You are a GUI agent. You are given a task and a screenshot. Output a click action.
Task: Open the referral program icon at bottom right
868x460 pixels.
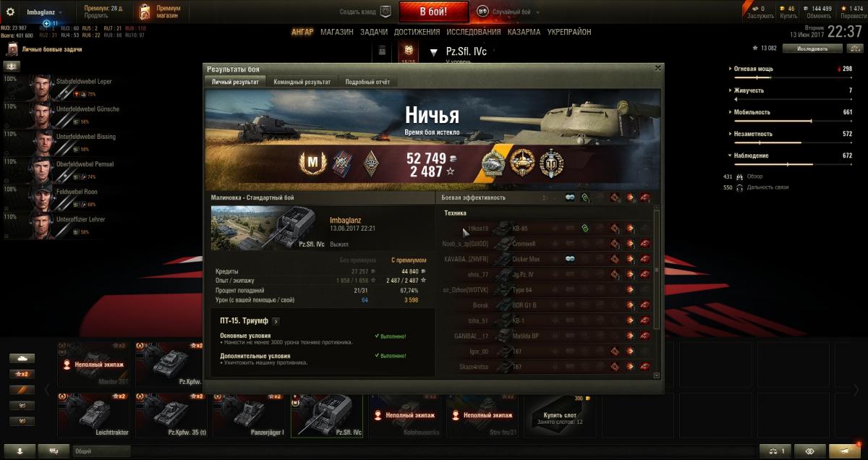pyautogui.click(x=809, y=451)
